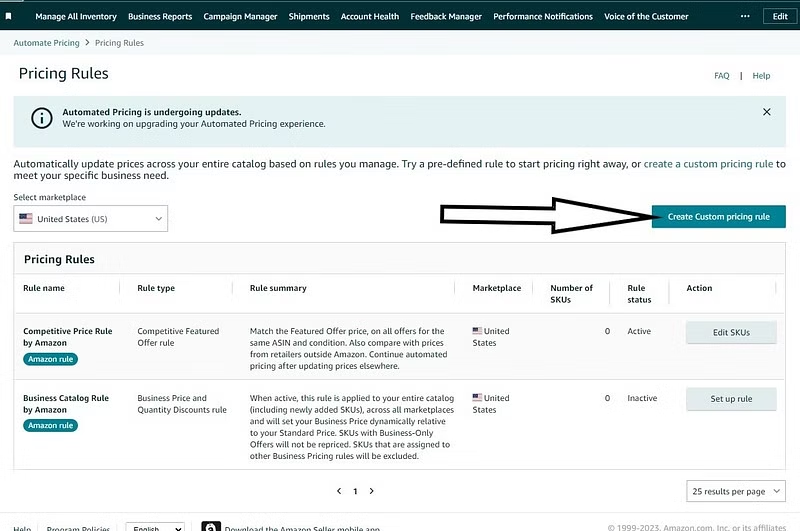Click Competitive Price Rule by Amazon name
Image resolution: width=800 pixels, height=531 pixels.
(67, 337)
